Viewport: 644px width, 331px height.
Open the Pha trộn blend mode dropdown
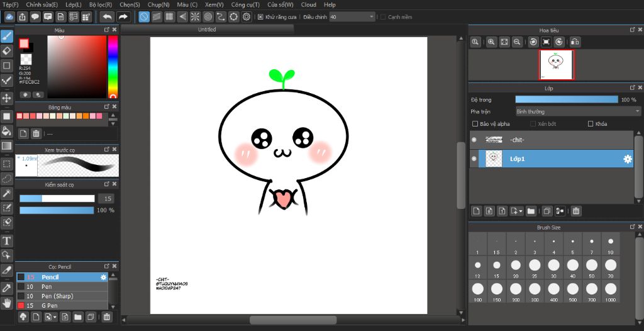[577, 111]
